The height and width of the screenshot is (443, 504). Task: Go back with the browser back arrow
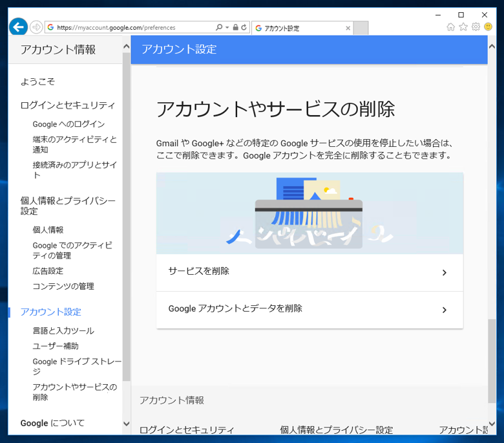[18, 27]
